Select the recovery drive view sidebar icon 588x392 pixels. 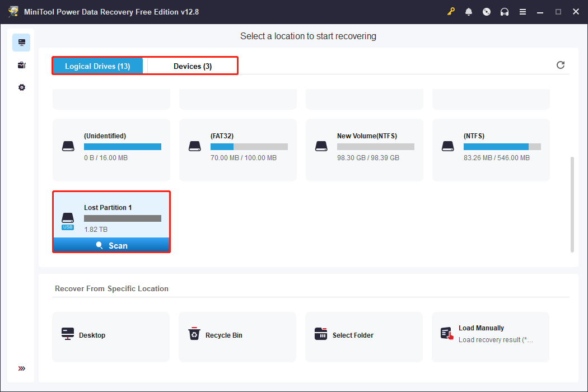[x=21, y=43]
